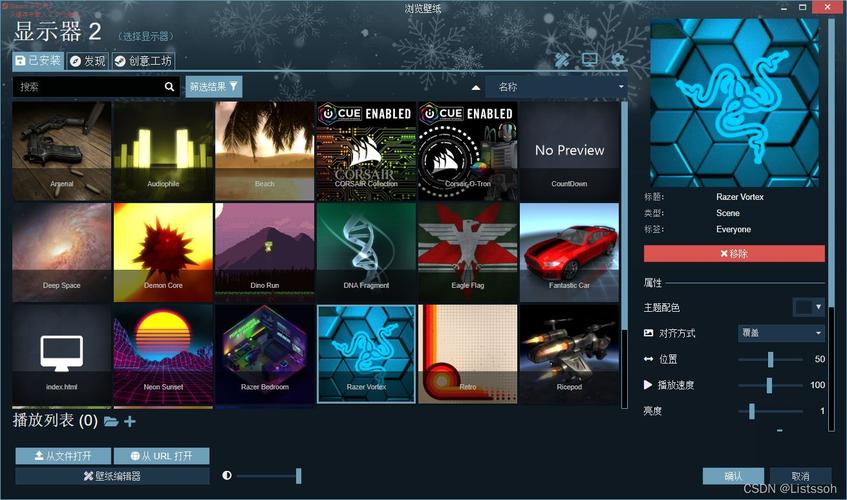The height and width of the screenshot is (500, 847).
Task: Select the DNA Fragment wallpaper
Action: tap(366, 253)
